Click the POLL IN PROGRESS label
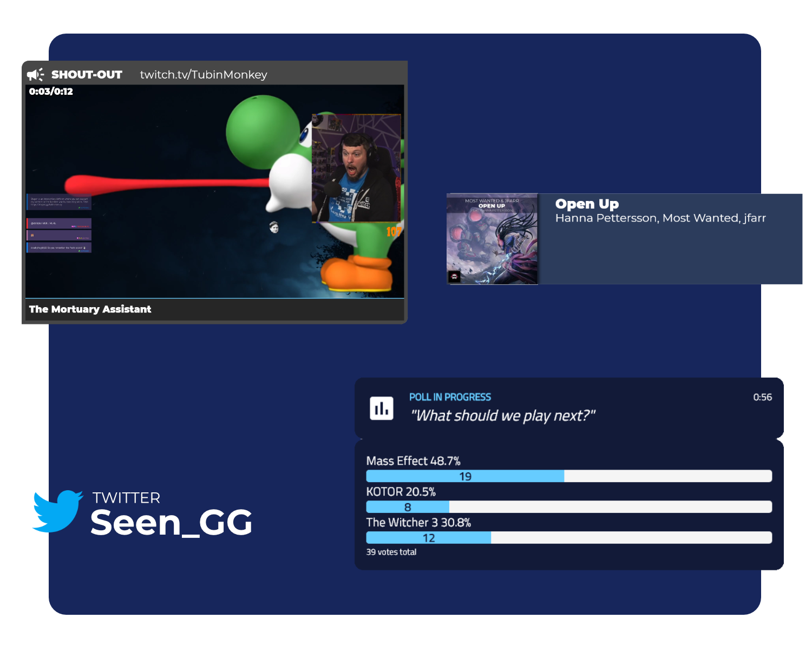Screen dimensions: 812x650 point(450,397)
